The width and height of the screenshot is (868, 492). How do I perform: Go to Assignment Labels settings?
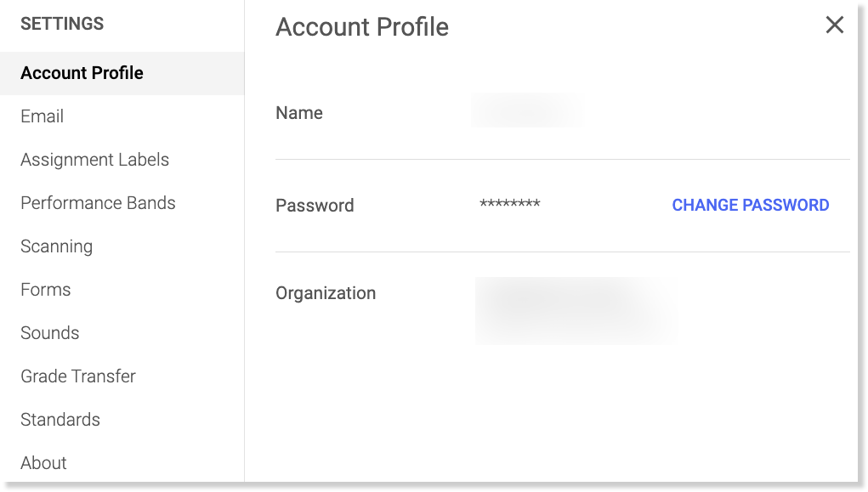click(x=94, y=160)
